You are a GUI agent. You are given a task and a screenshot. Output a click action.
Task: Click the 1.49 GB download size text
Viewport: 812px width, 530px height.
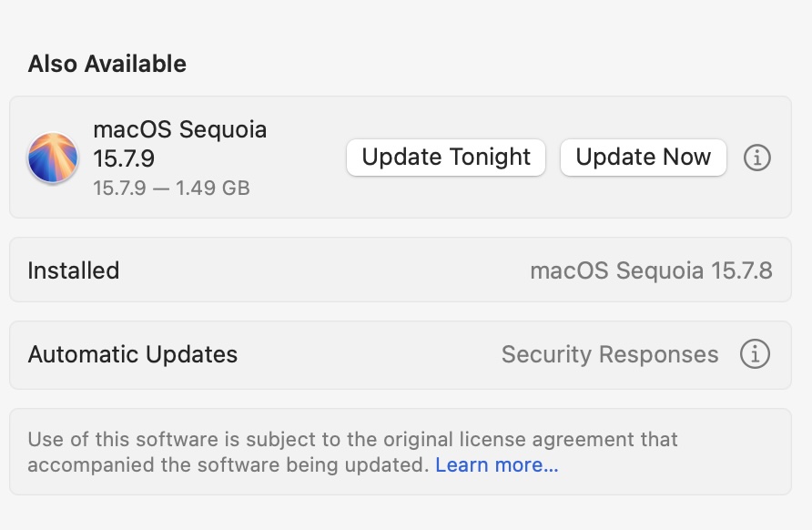[213, 189]
